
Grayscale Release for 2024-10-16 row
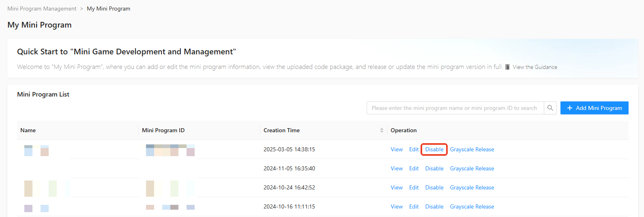point(472,206)
